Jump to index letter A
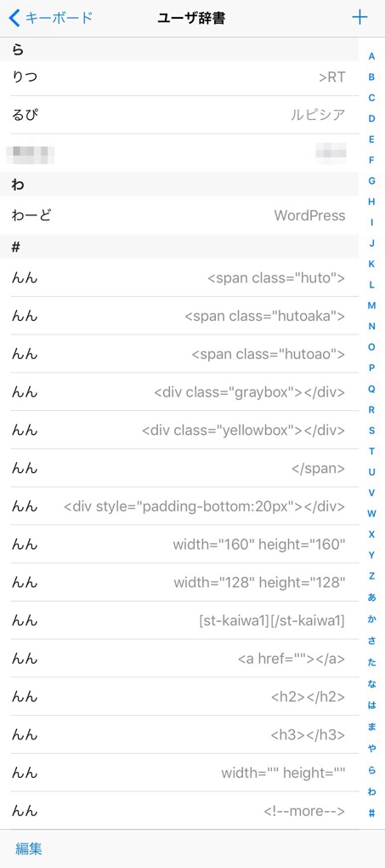 (371, 56)
